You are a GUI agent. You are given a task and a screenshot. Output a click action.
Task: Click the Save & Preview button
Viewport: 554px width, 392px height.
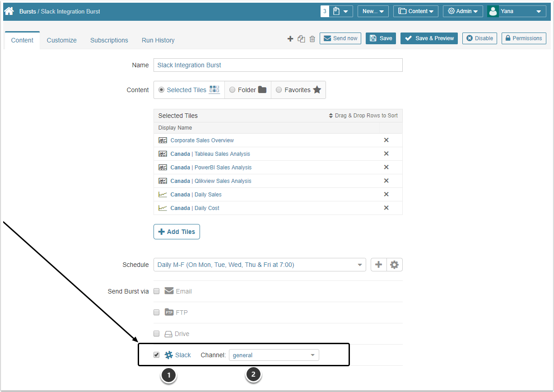(x=429, y=38)
